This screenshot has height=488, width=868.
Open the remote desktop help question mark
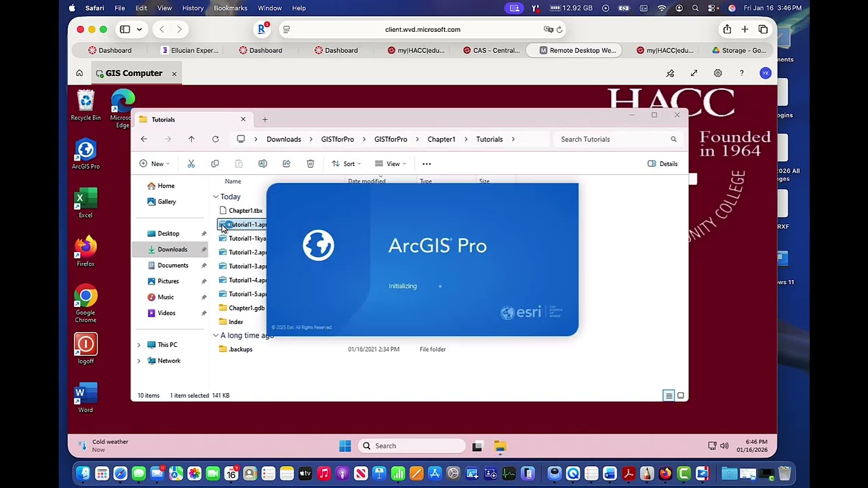coord(742,73)
